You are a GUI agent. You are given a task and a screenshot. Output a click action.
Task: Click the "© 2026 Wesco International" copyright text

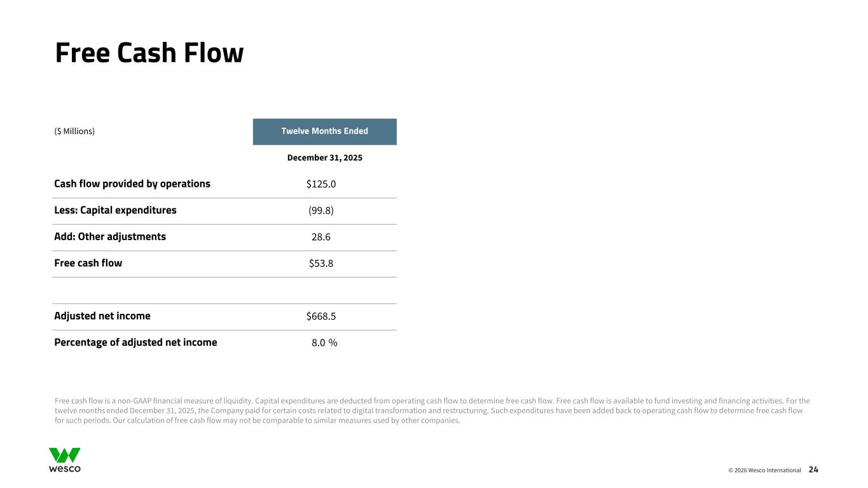pyautogui.click(x=764, y=470)
